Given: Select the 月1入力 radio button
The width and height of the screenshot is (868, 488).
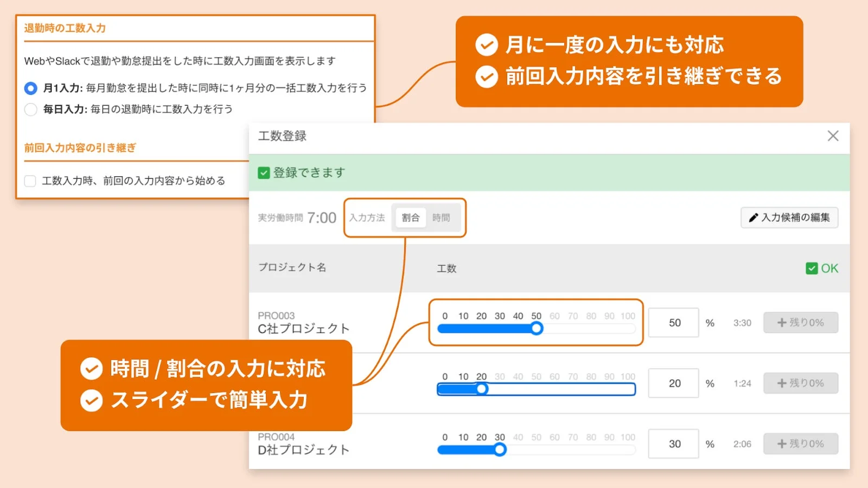Looking at the screenshot, I should point(30,88).
